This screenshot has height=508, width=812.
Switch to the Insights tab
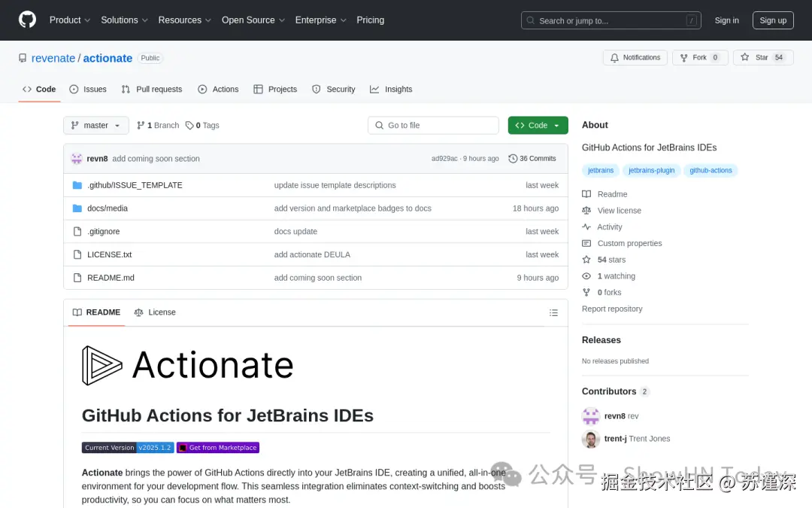click(x=391, y=89)
